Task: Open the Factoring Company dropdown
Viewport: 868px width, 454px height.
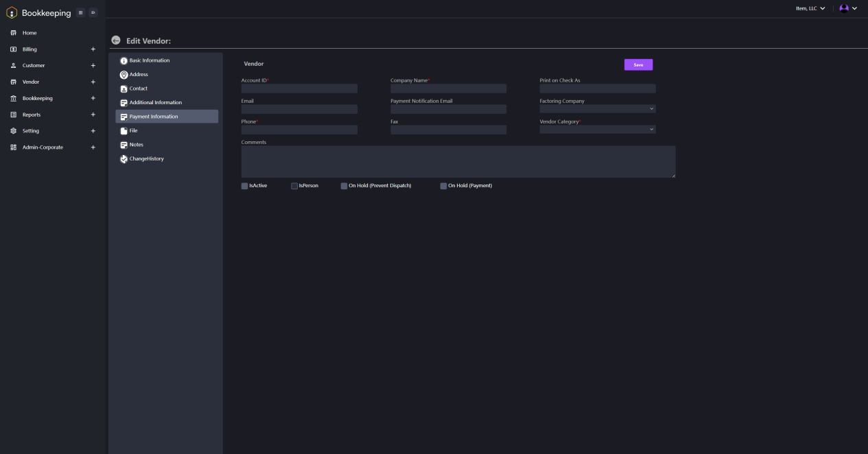Action: pos(598,108)
